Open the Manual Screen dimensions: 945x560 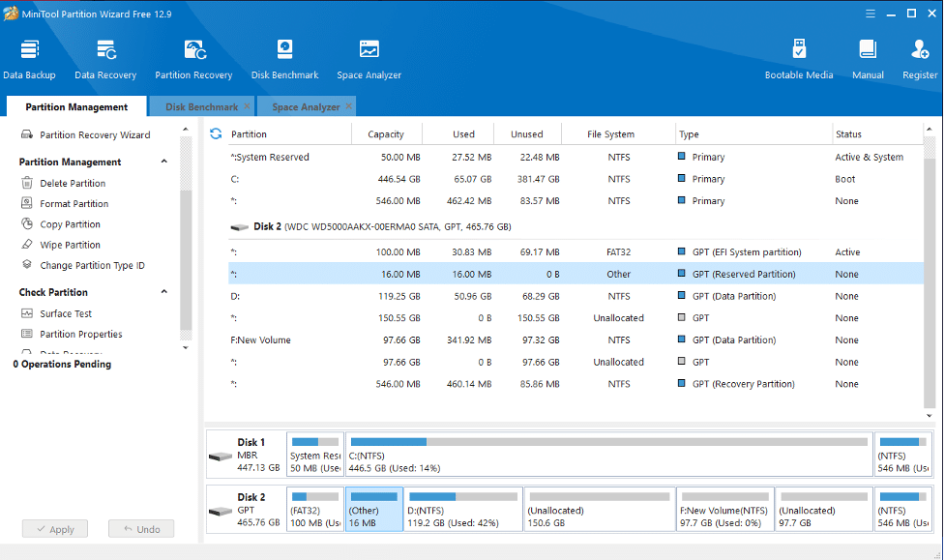868,59
